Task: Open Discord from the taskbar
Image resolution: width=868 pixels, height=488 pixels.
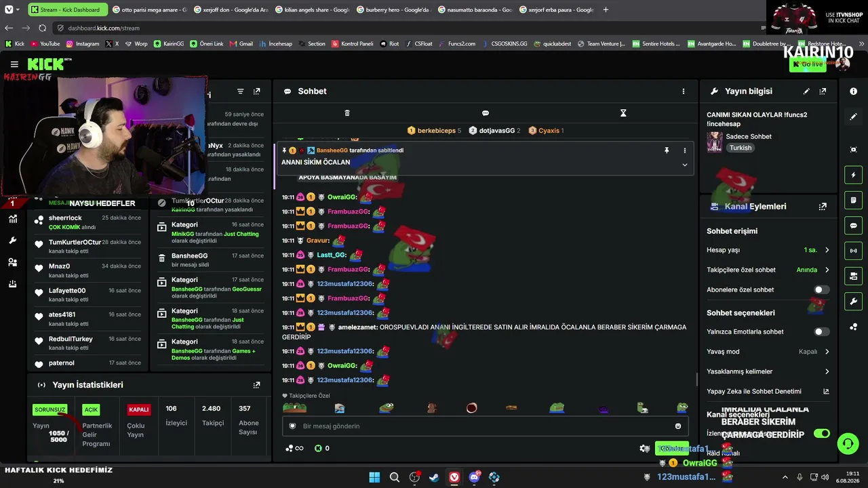Action: click(474, 477)
